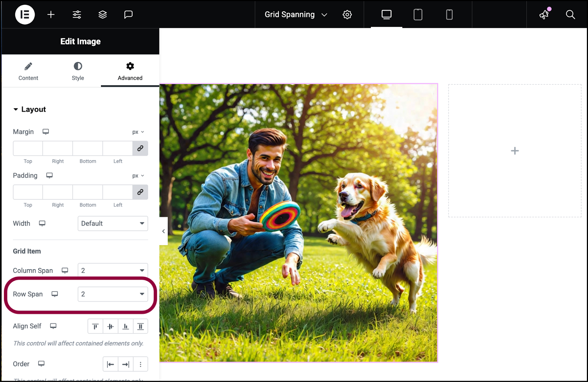Open the Structure layers icon

click(103, 15)
